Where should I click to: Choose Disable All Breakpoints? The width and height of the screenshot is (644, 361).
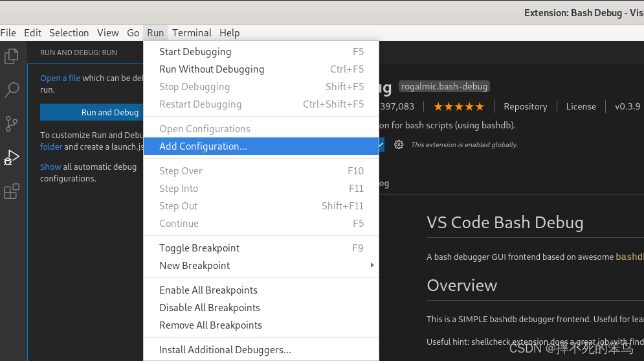pyautogui.click(x=261, y=308)
